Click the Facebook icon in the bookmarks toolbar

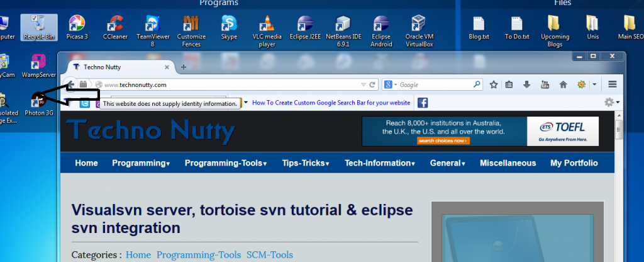(423, 103)
